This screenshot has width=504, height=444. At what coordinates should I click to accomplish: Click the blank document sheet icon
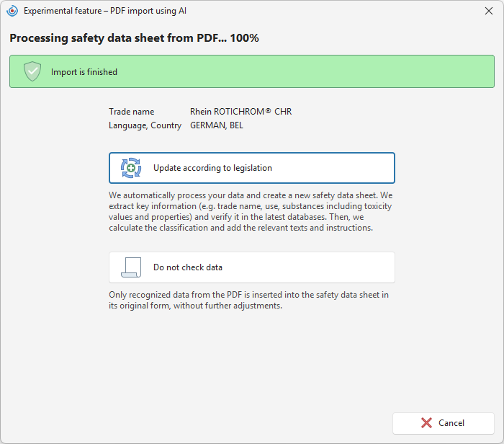pyautogui.click(x=131, y=267)
